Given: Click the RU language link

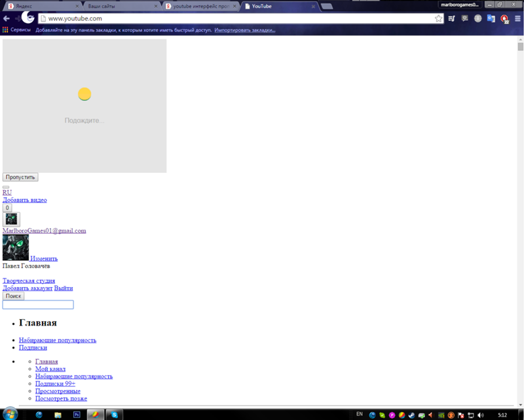Looking at the screenshot, I should (x=7, y=192).
